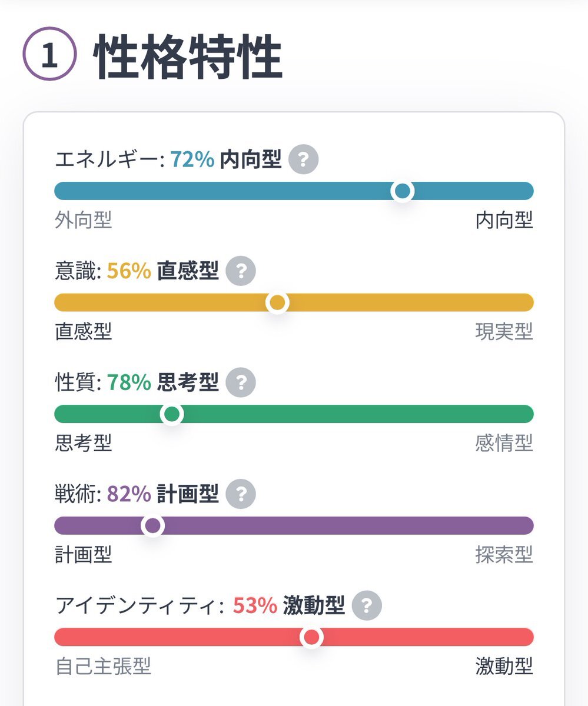Click the 感情型 label under the green bar
Image resolution: width=588 pixels, height=706 pixels.
(504, 443)
